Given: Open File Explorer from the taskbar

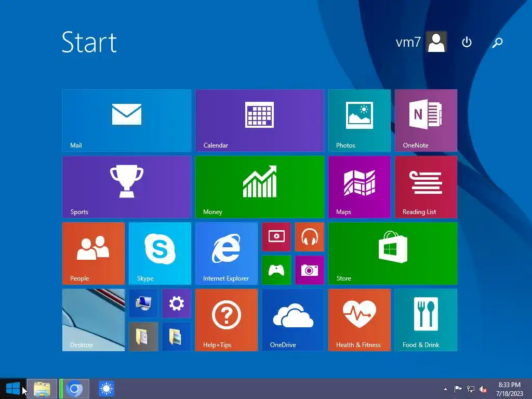Looking at the screenshot, I should 42,389.
